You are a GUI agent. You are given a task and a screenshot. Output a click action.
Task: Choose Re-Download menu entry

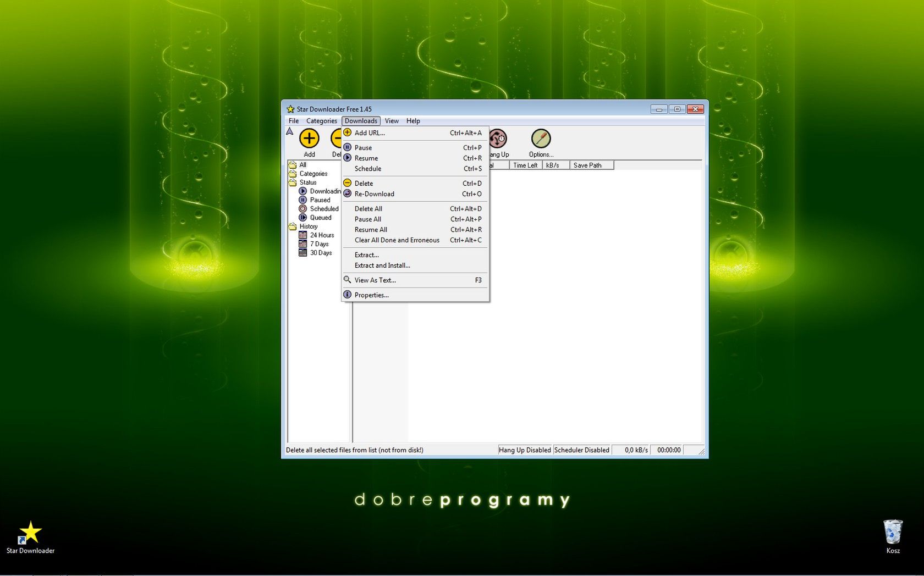415,194
